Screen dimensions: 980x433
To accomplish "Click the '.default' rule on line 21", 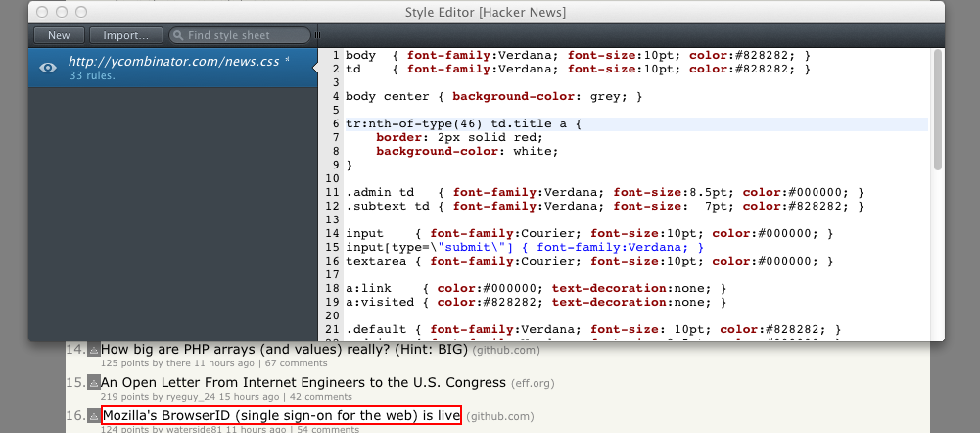I will click(x=593, y=330).
